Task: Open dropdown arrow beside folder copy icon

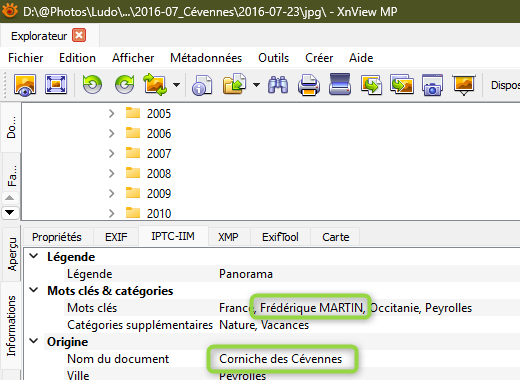Action: coord(256,85)
